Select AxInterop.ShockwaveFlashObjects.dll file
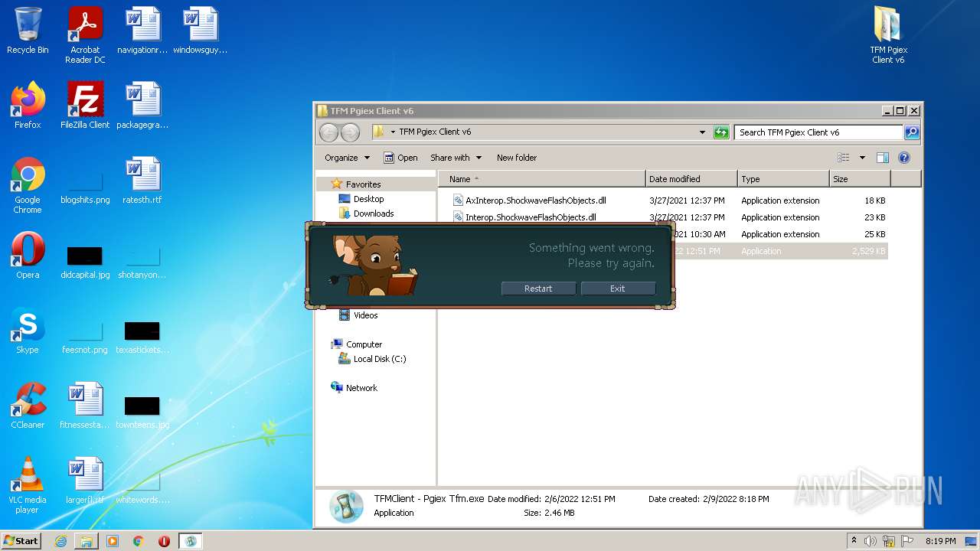980x551 pixels. click(x=536, y=201)
